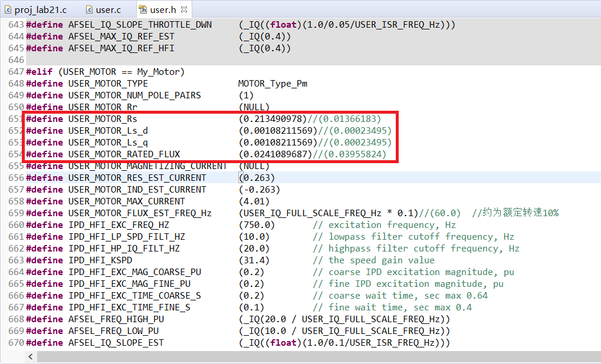Viewport: 601px width, 364px height.
Task: Click MOTOR_Type_Pm value text
Action: (x=272, y=84)
